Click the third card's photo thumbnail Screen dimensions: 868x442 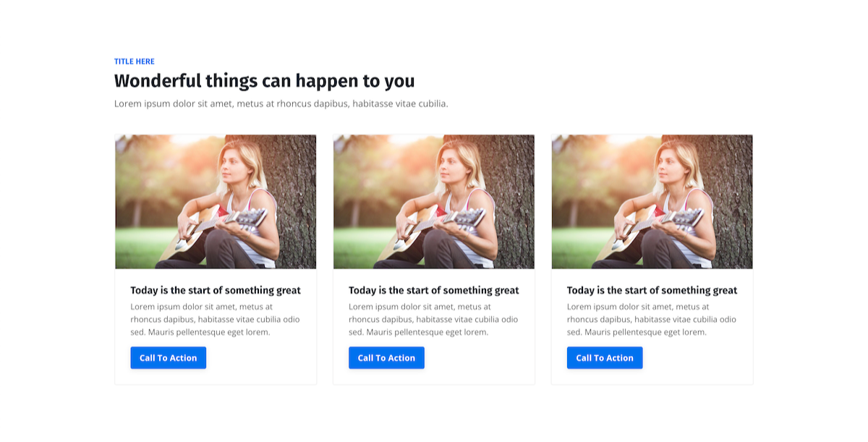pyautogui.click(x=652, y=201)
